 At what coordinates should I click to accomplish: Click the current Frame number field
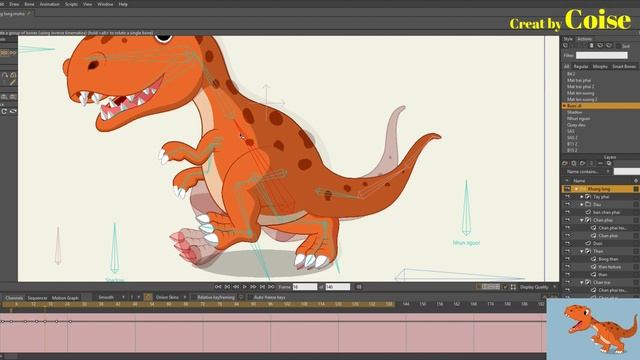click(x=304, y=287)
